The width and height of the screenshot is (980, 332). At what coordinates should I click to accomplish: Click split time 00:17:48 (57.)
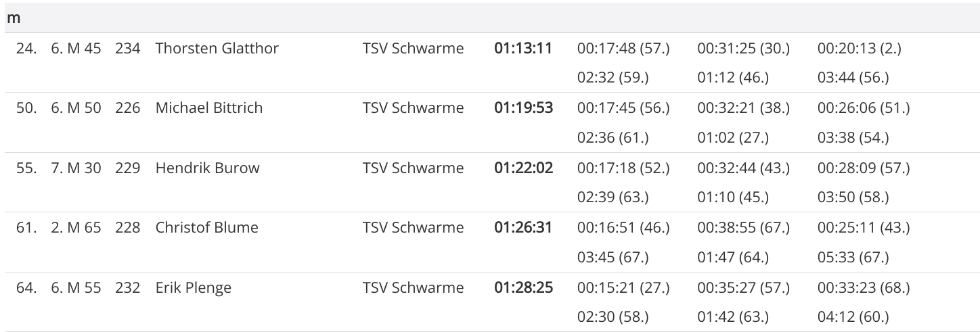point(623,49)
